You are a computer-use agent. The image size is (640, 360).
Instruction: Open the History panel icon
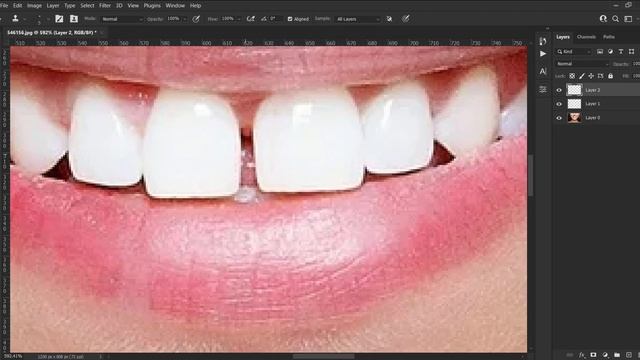(x=543, y=41)
